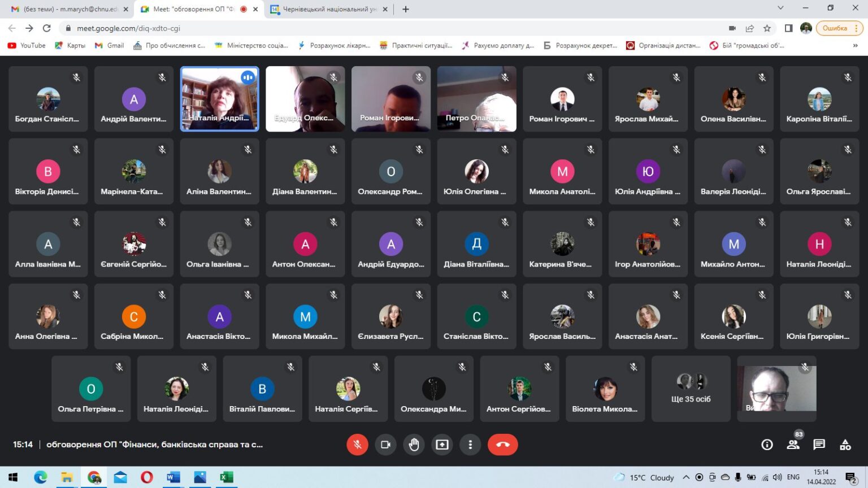Reload the Meet page
Image resolution: width=868 pixels, height=488 pixels.
click(47, 28)
